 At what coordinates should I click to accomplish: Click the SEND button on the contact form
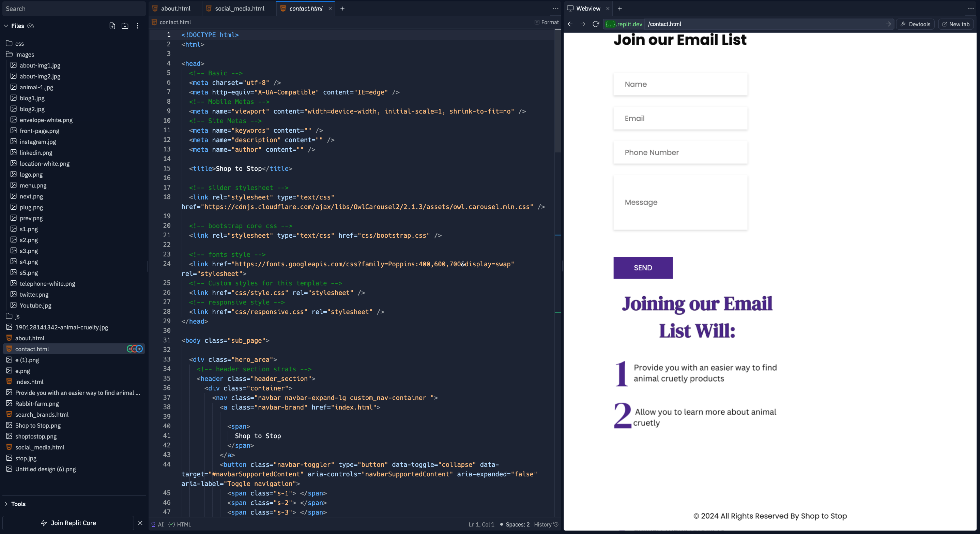643,268
